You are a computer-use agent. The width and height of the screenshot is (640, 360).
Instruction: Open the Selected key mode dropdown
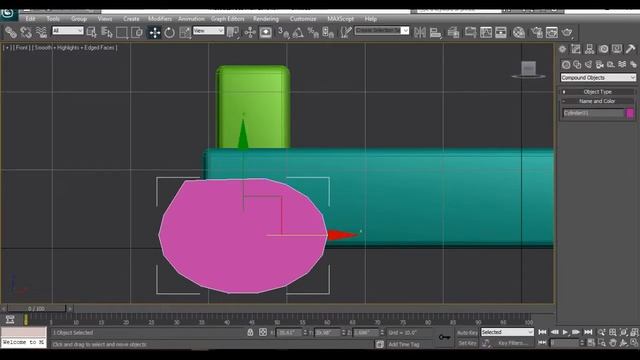click(x=507, y=332)
